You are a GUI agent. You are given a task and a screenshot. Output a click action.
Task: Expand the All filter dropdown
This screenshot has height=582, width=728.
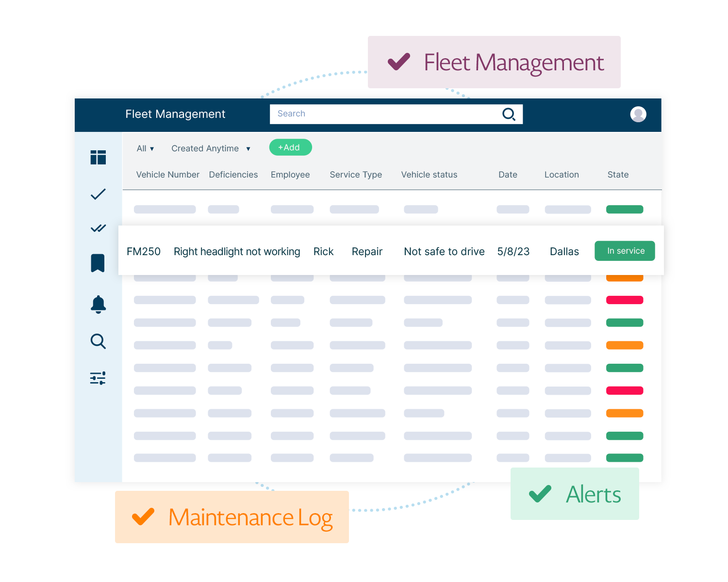tap(145, 148)
